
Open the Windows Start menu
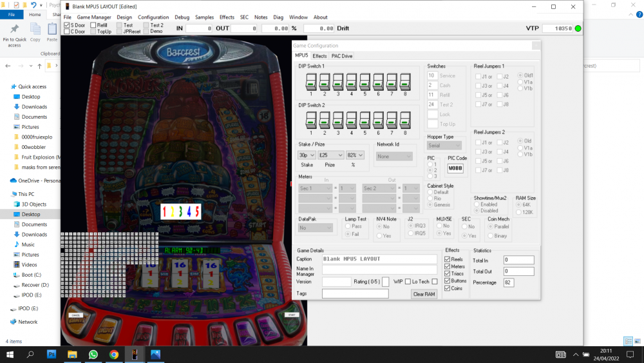click(x=10, y=355)
